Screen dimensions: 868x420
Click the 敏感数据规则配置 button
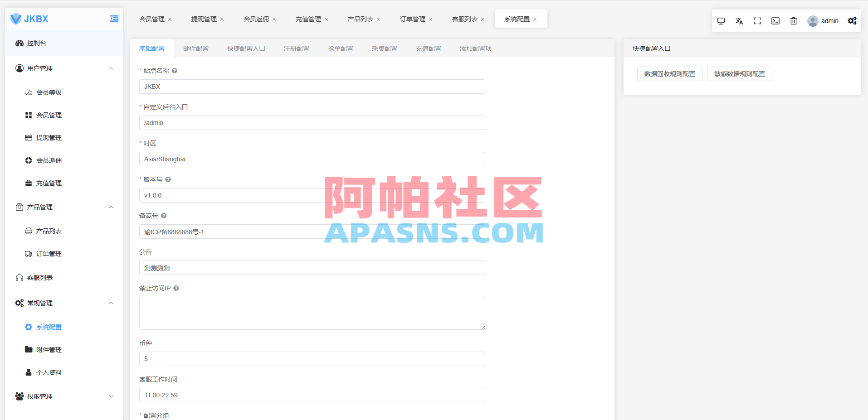tap(740, 74)
